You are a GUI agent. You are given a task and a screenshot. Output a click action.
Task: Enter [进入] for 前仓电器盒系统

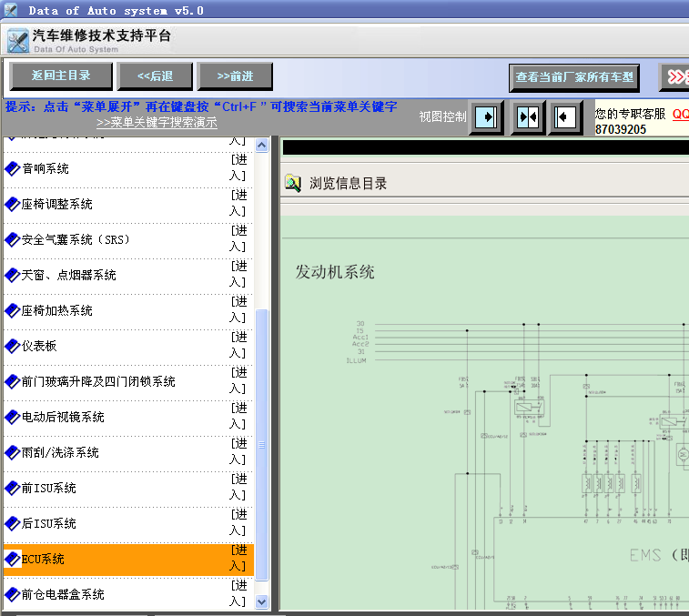(238, 594)
